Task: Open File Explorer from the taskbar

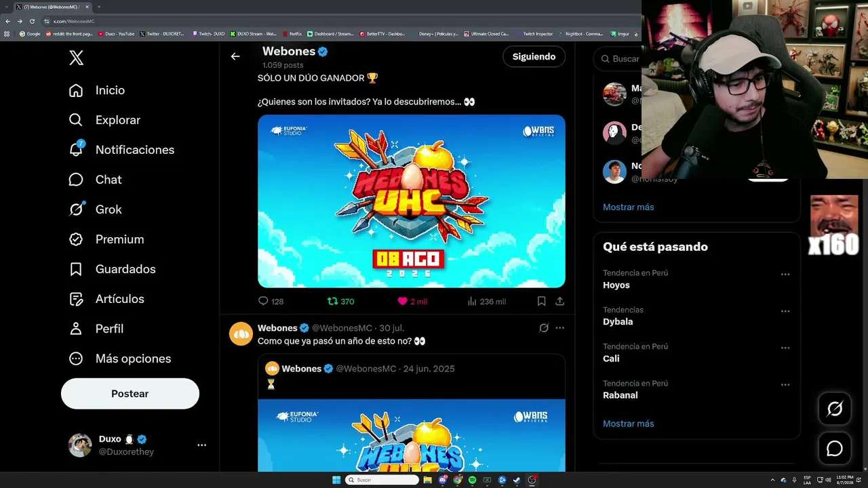Action: click(428, 480)
